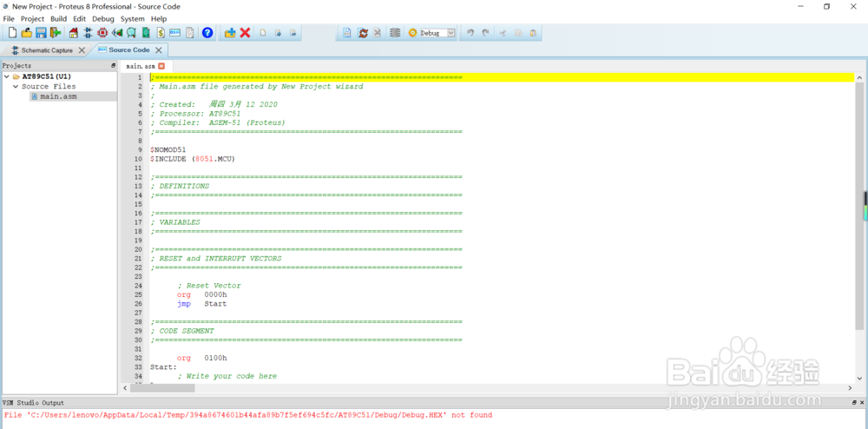Open the Build menu

(x=59, y=19)
